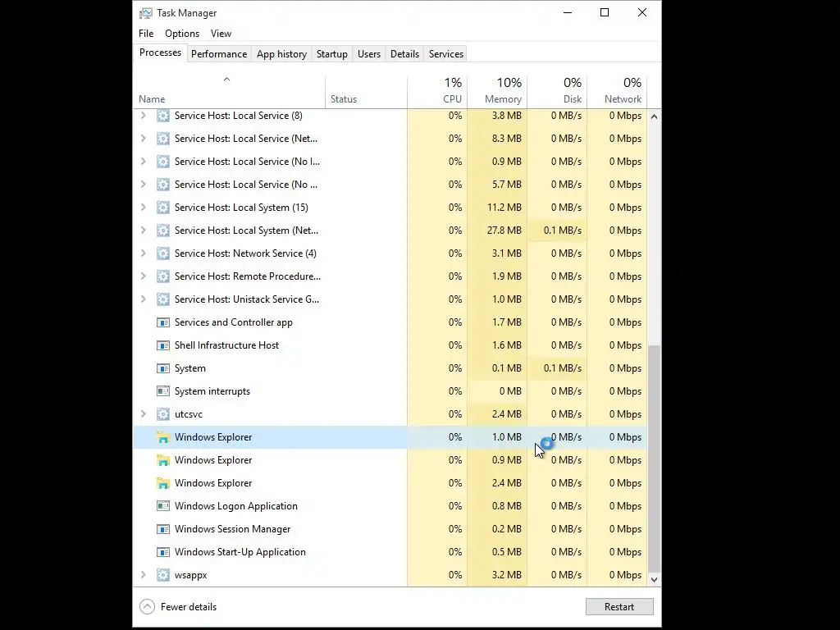Click gear icon of Service Host: Network Service (4)
Image resolution: width=840 pixels, height=630 pixels.
[163, 253]
